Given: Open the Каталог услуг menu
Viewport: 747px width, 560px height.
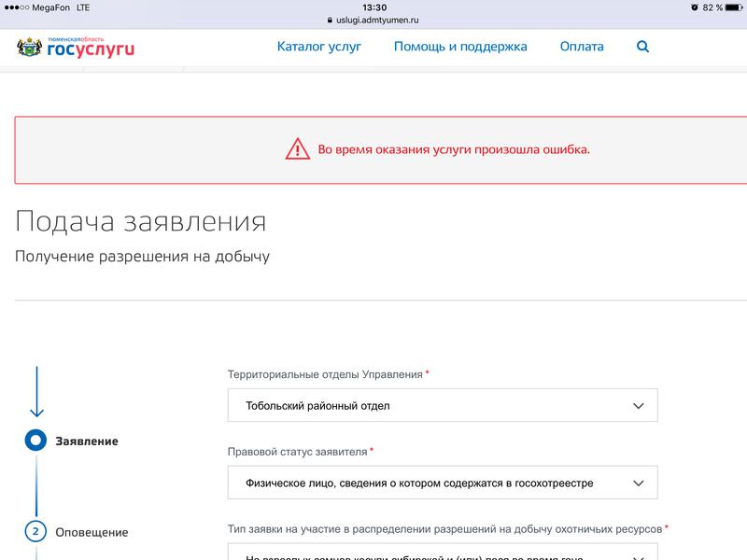Looking at the screenshot, I should (x=318, y=47).
